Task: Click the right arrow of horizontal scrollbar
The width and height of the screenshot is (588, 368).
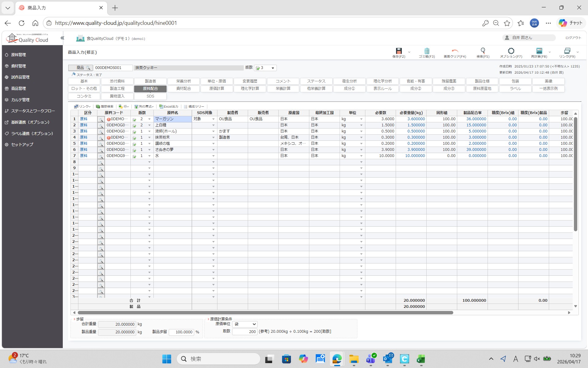Action: click(569, 313)
